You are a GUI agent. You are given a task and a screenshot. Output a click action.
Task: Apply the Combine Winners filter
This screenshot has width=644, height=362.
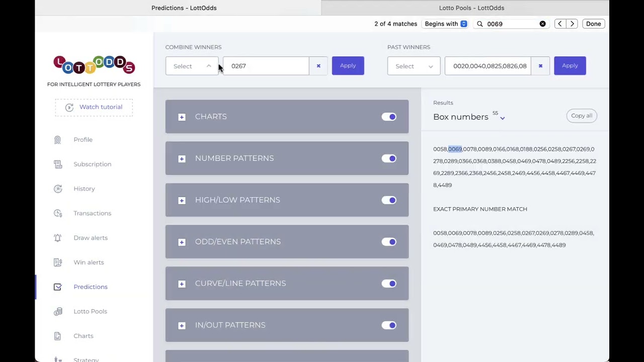[348, 66]
